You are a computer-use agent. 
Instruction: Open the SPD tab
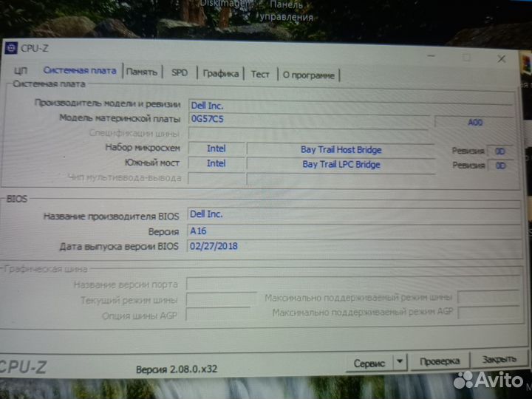(180, 72)
